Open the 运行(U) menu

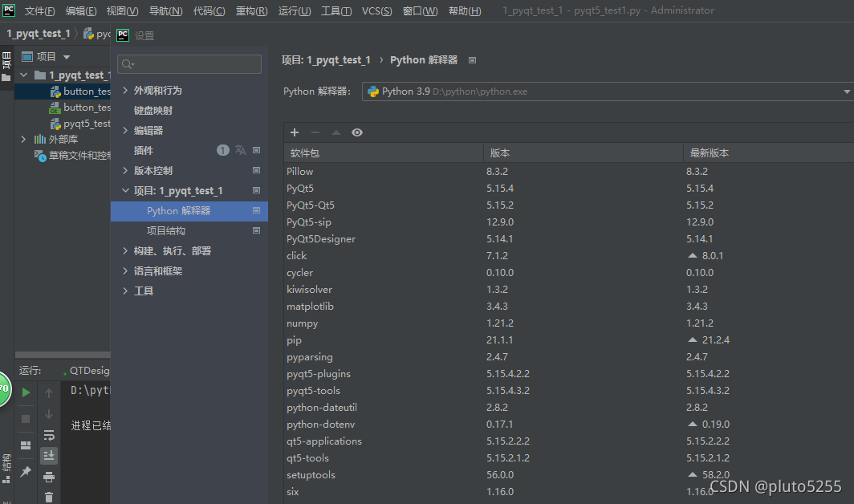point(295,11)
